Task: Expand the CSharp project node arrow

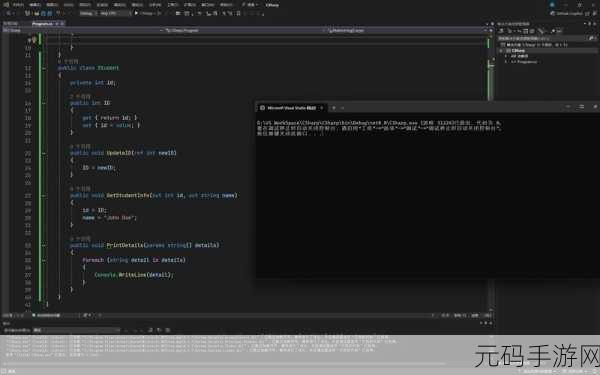Action: (501, 51)
